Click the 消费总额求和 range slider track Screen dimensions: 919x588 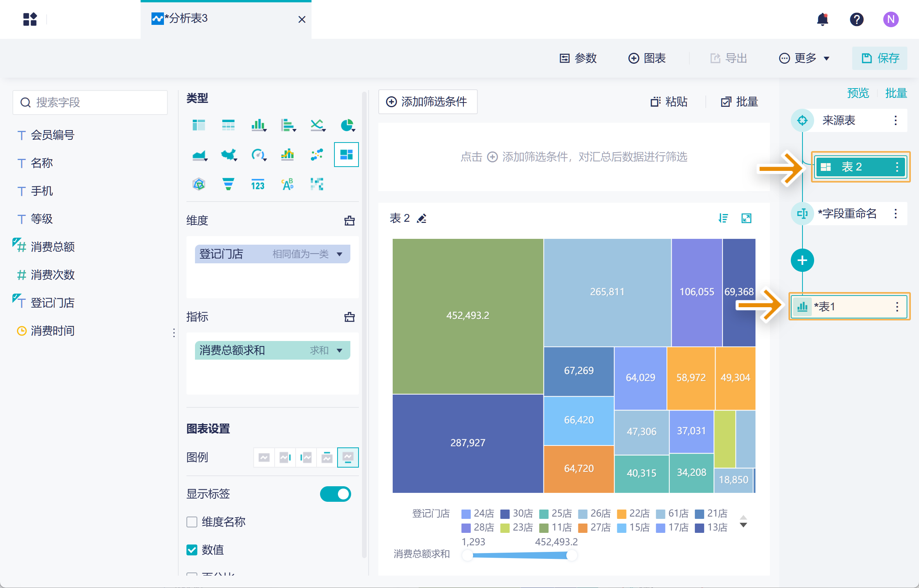(x=519, y=556)
